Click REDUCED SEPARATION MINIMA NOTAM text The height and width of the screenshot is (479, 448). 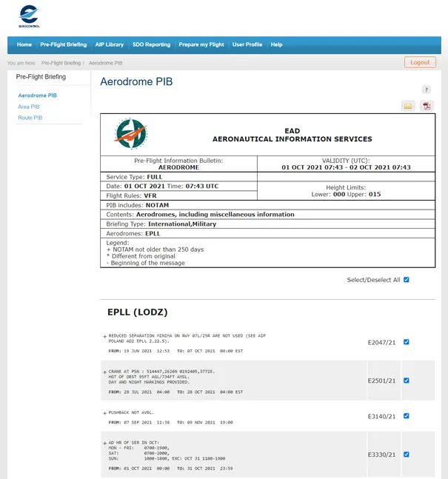pos(187,338)
